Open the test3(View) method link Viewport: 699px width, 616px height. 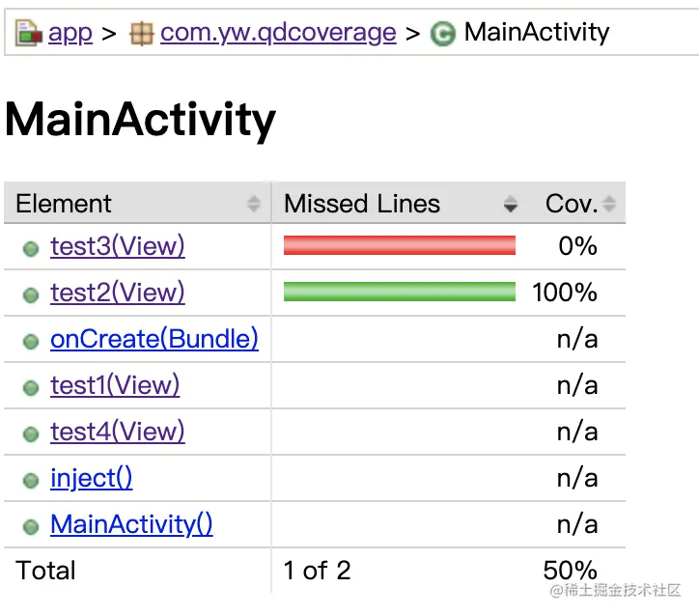click(x=117, y=246)
